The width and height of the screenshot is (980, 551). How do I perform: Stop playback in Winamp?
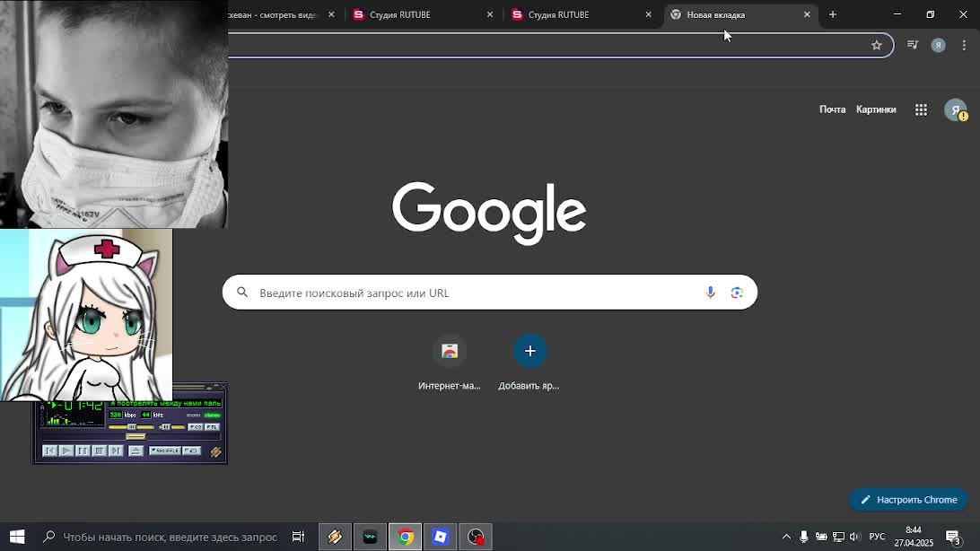(99, 450)
